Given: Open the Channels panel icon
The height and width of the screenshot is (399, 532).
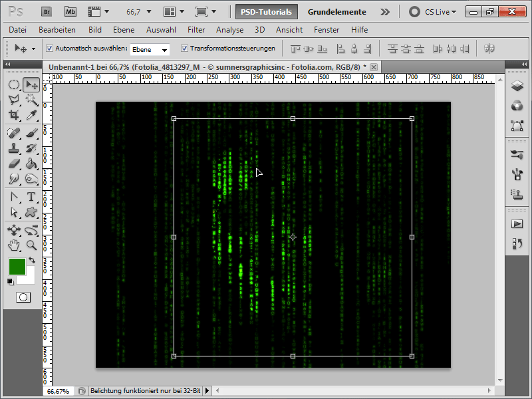Looking at the screenshot, I should click(517, 106).
